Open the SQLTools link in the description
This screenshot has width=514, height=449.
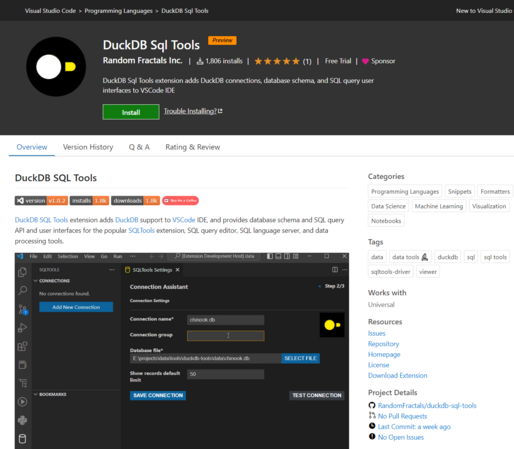point(141,230)
